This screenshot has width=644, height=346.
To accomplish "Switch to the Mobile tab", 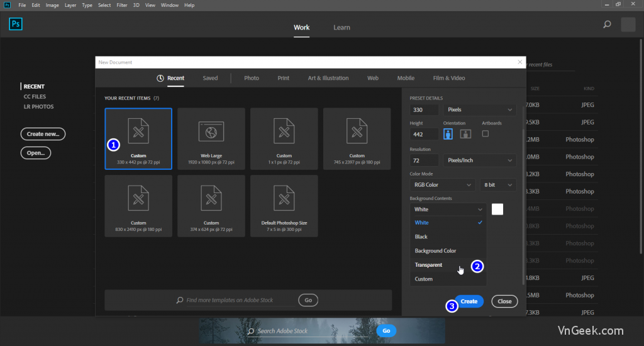I will coord(406,78).
